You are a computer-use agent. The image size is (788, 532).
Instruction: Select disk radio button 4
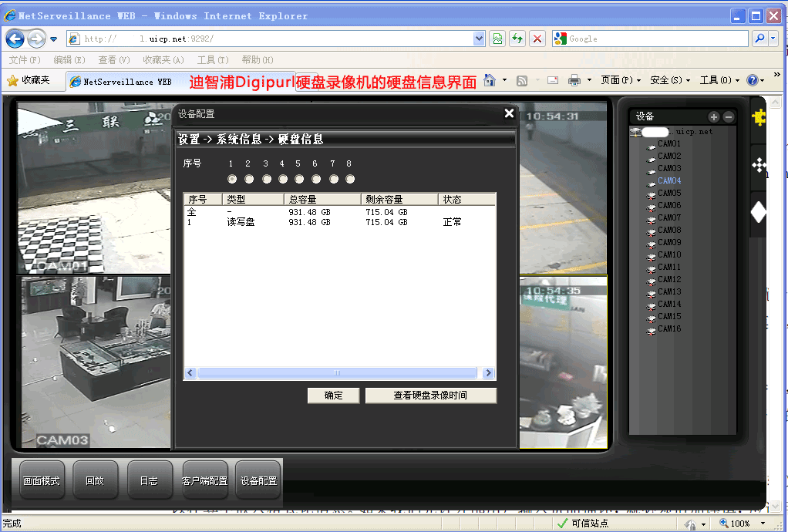click(x=283, y=179)
